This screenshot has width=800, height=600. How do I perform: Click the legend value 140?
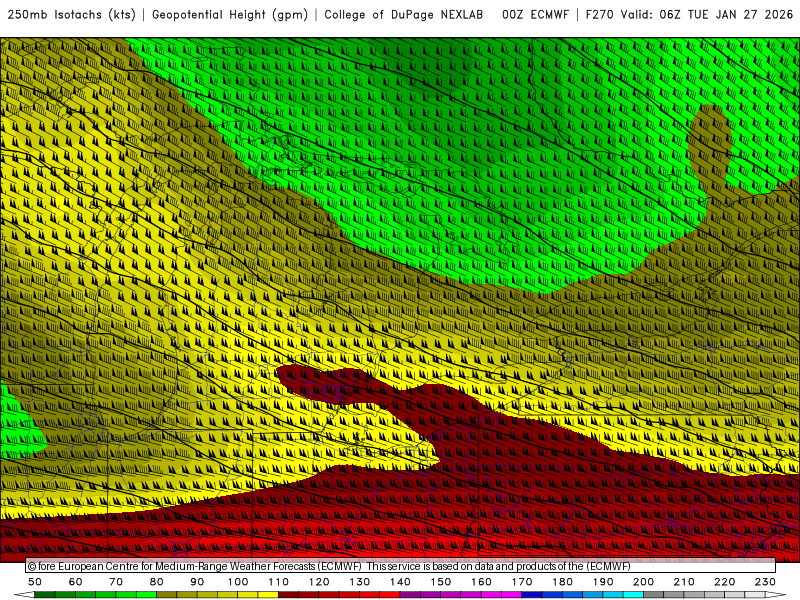[400, 582]
